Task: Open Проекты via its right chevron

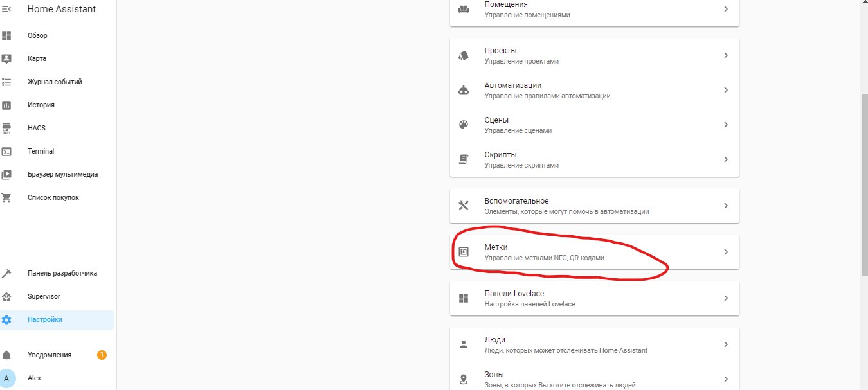Action: (726, 55)
